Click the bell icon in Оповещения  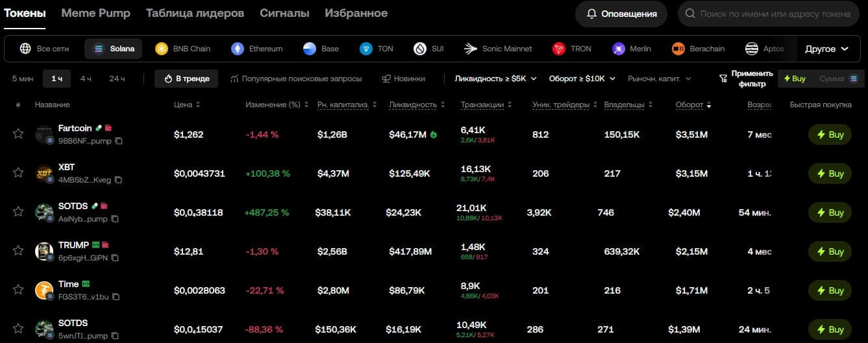click(x=591, y=14)
